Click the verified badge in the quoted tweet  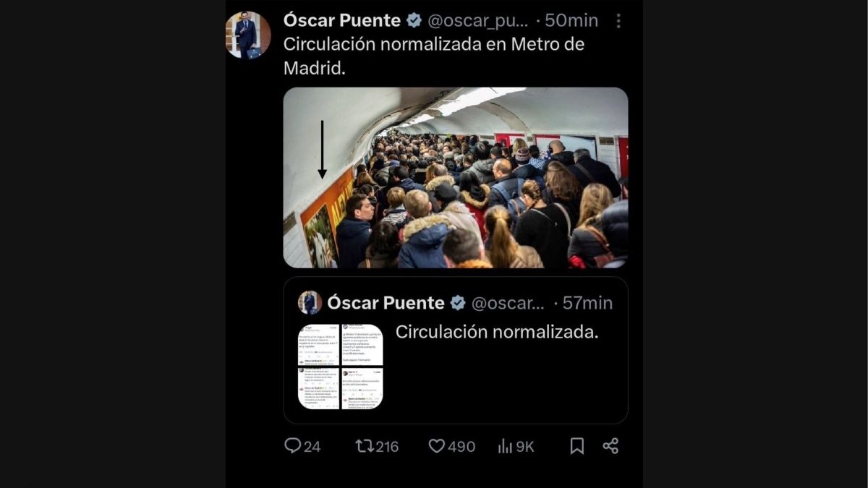click(458, 303)
